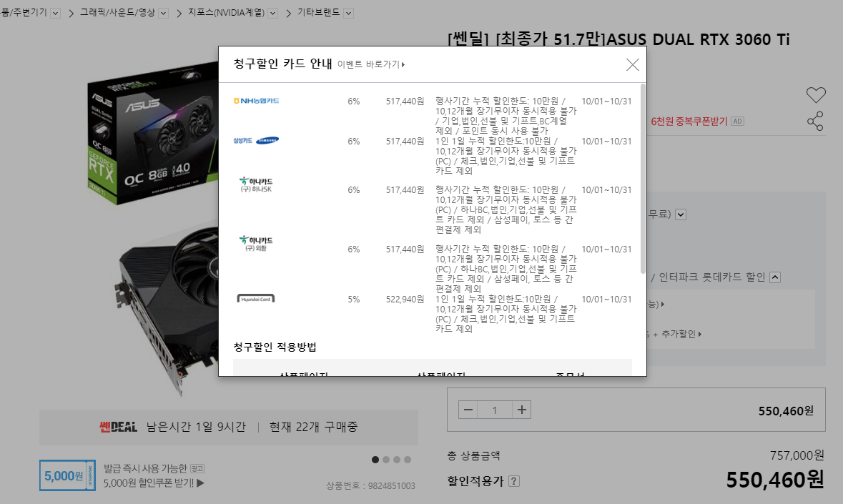Viewport: 843px width, 504px height.
Task: Open the 추가할인 link
Action: tap(681, 334)
